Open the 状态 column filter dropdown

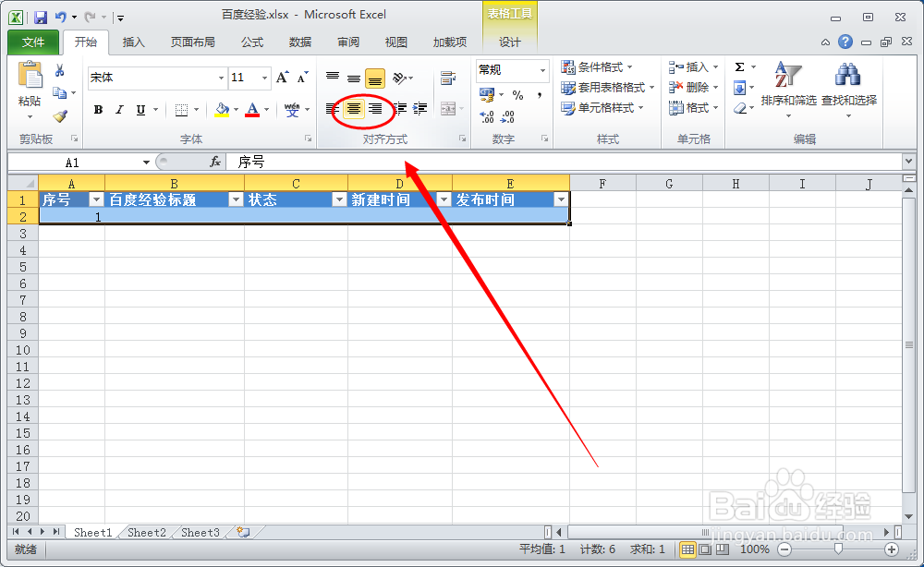click(339, 199)
